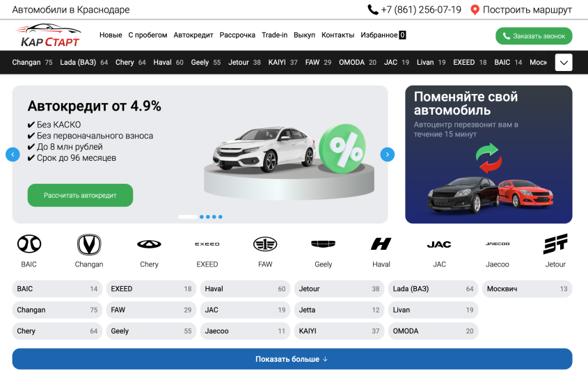This screenshot has width=588, height=380.
Task: Click Jetour 38 grey list pill
Action: [340, 289]
